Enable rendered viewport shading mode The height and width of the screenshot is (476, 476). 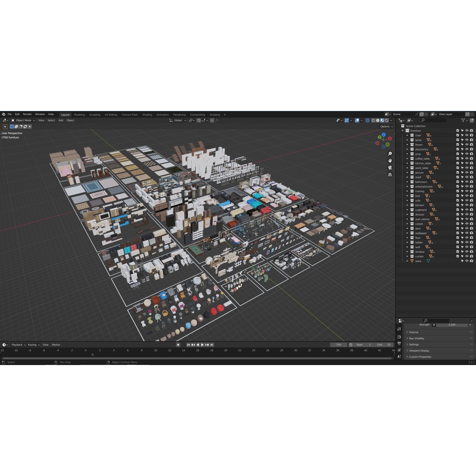387,120
